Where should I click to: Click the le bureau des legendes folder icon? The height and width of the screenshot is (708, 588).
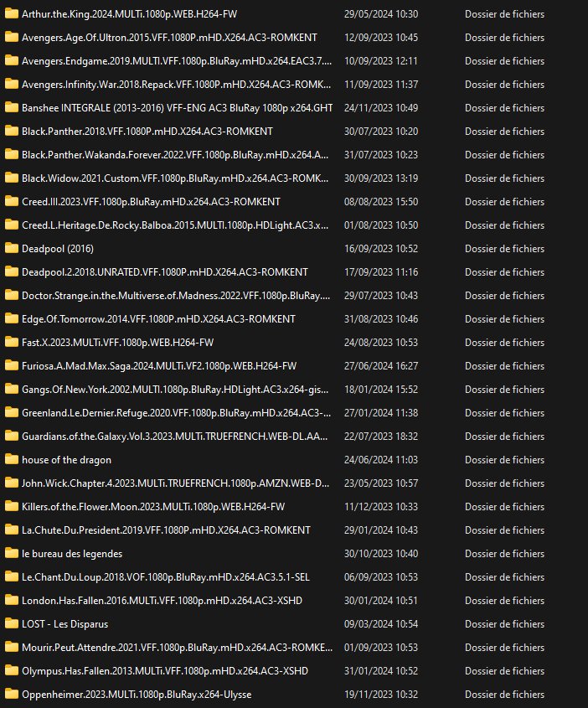[x=11, y=554]
